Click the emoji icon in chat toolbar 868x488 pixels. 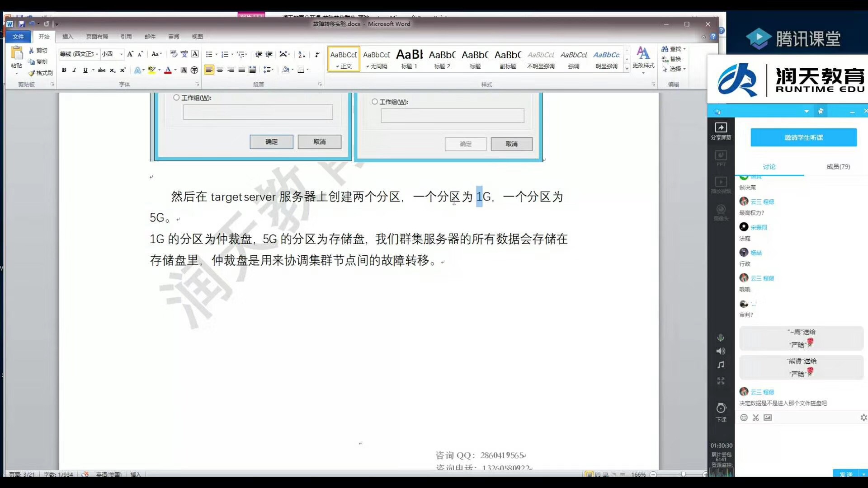[x=744, y=418]
